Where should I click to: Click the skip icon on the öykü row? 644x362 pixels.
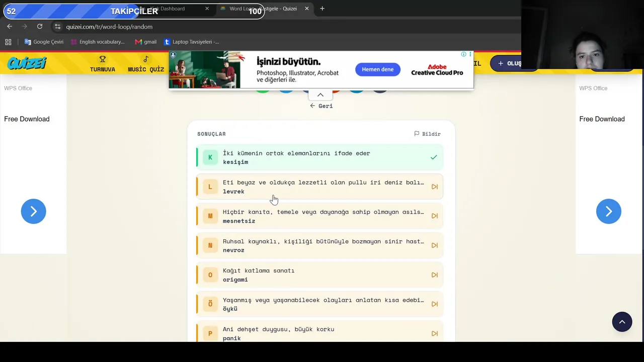pos(435,304)
